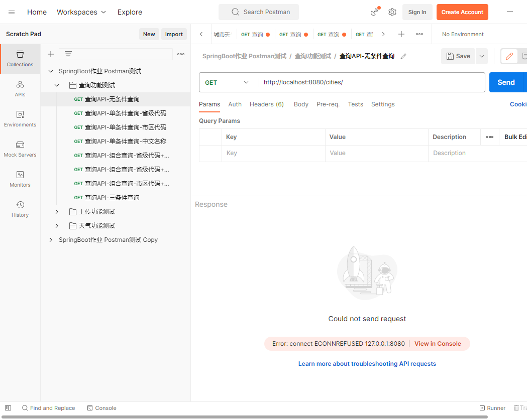Screen dimensions: 527x420
Task: Switch to the Params tab
Action: (x=209, y=104)
